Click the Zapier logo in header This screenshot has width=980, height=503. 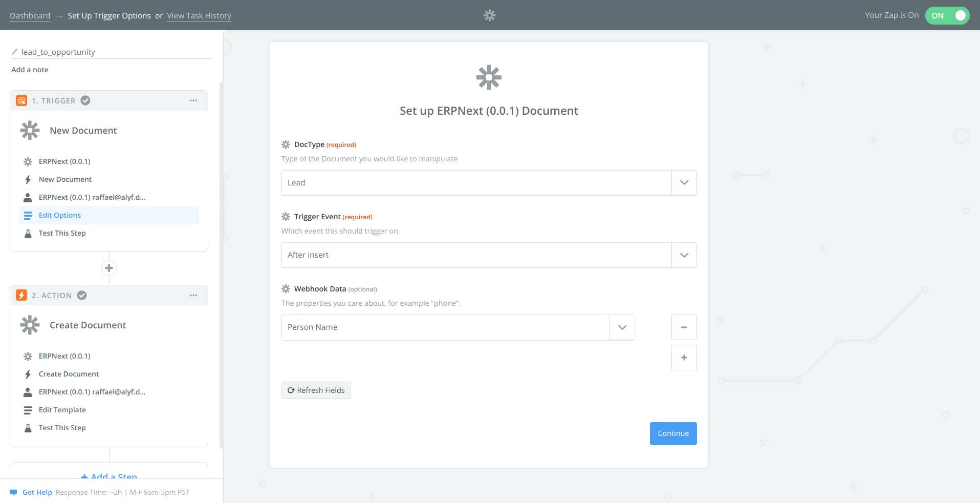490,15
